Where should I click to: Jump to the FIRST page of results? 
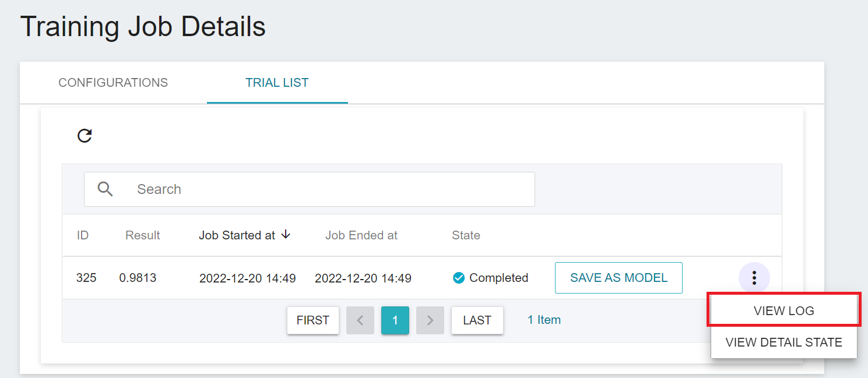tap(313, 320)
